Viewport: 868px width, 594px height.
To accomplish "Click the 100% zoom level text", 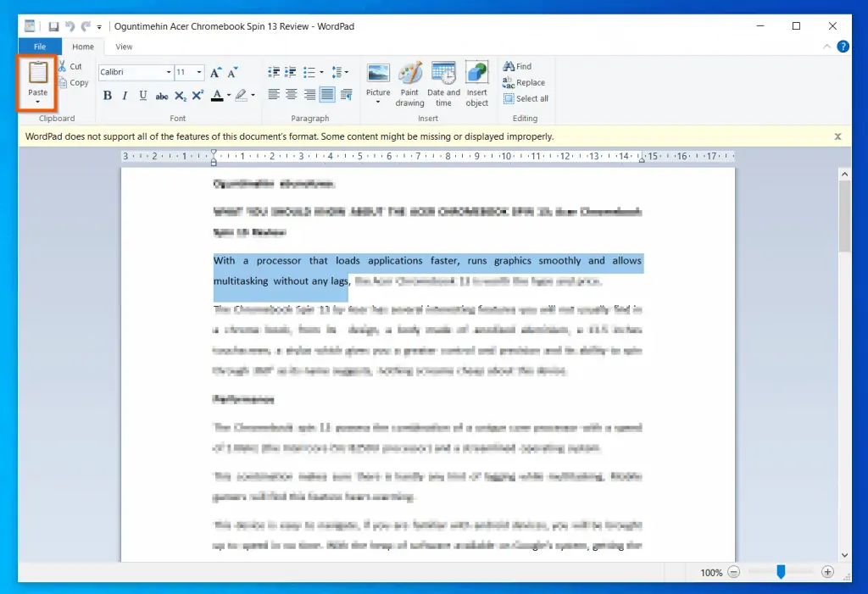I will point(711,573).
